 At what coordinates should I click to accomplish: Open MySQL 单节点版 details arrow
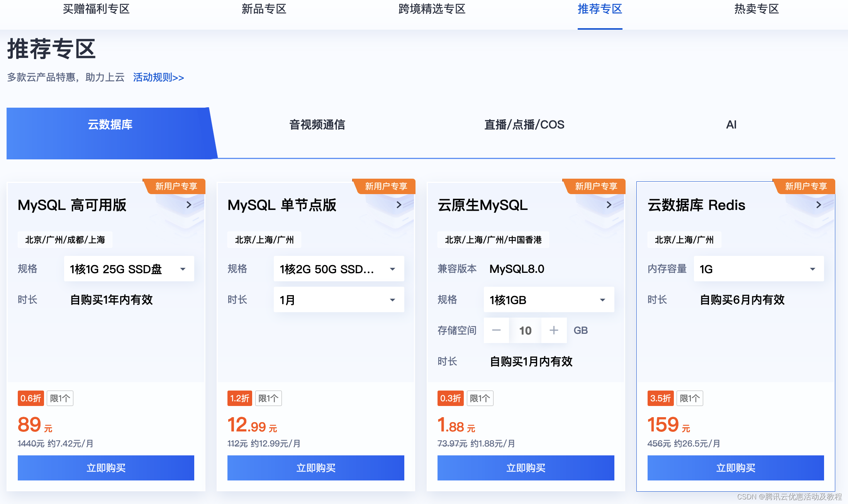tap(399, 205)
